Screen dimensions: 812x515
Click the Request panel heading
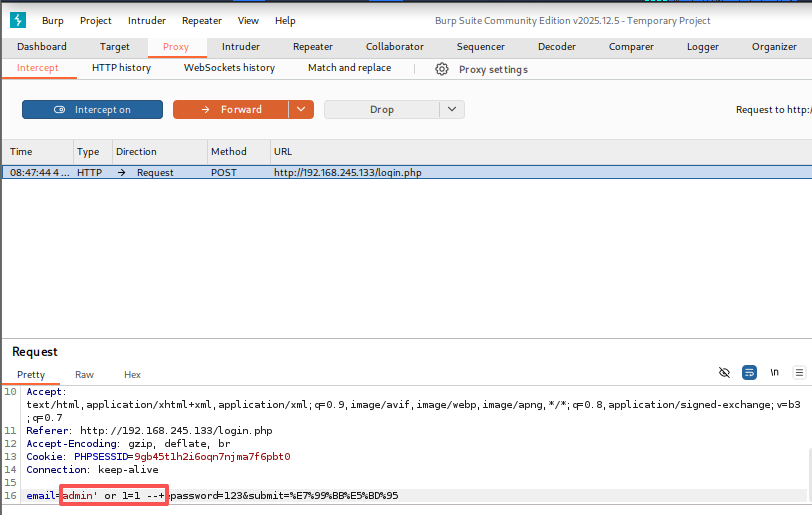(x=35, y=352)
